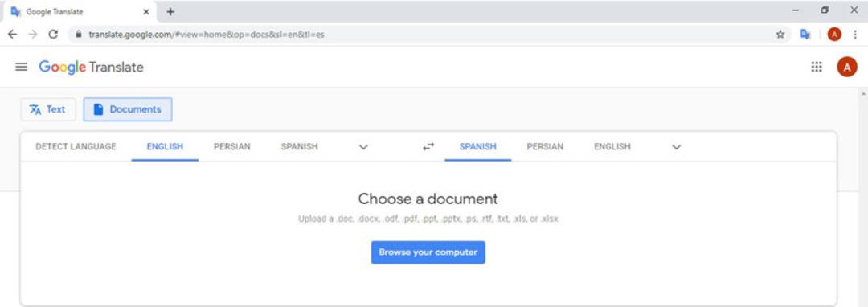Swap source and target languages
The height and width of the screenshot is (307, 868).
428,146
